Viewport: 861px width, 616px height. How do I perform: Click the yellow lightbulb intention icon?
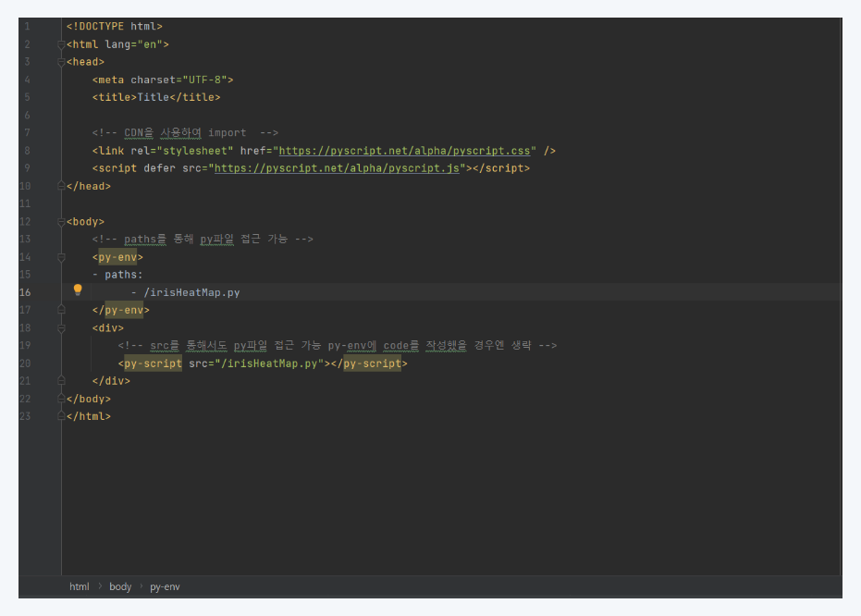tap(78, 291)
